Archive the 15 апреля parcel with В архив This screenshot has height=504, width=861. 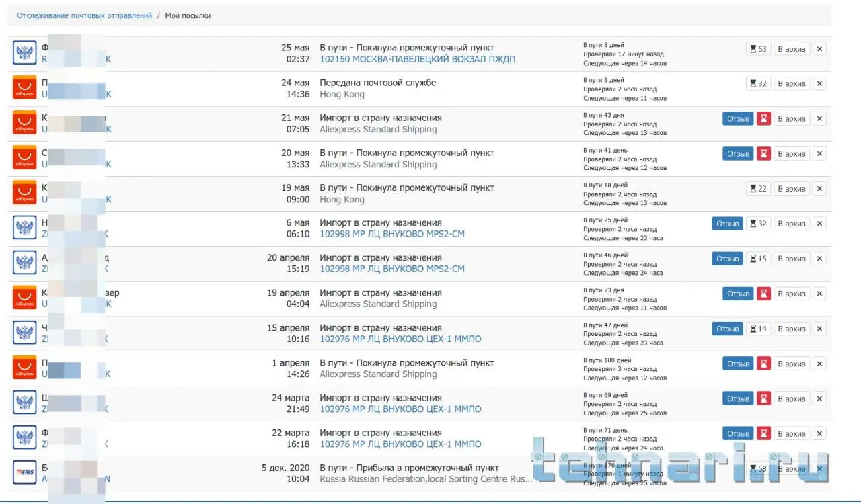click(x=792, y=329)
